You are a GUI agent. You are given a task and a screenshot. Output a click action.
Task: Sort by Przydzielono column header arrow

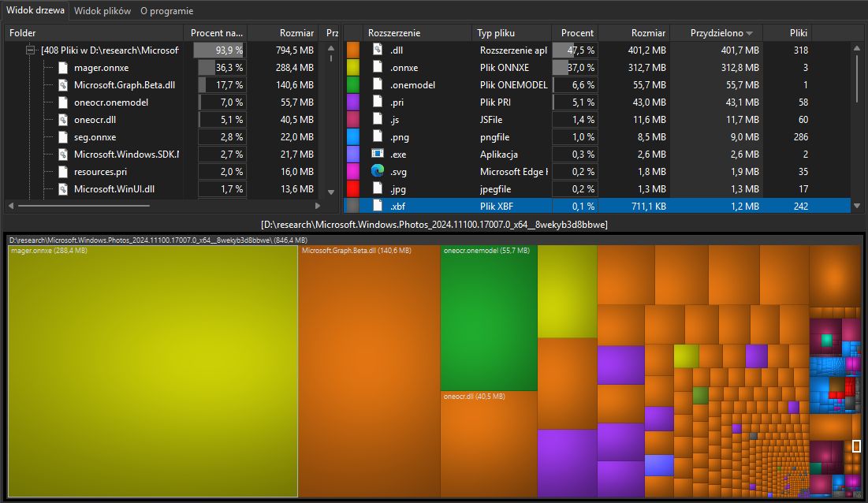point(750,33)
